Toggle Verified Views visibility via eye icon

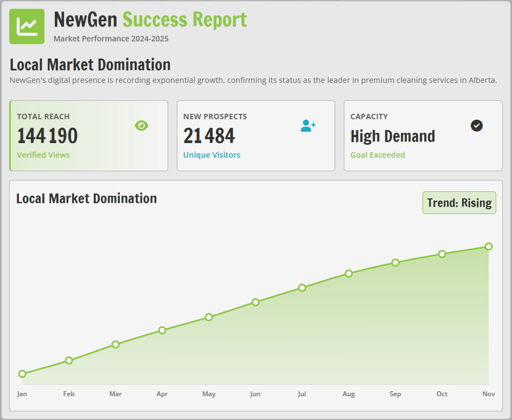coord(142,125)
